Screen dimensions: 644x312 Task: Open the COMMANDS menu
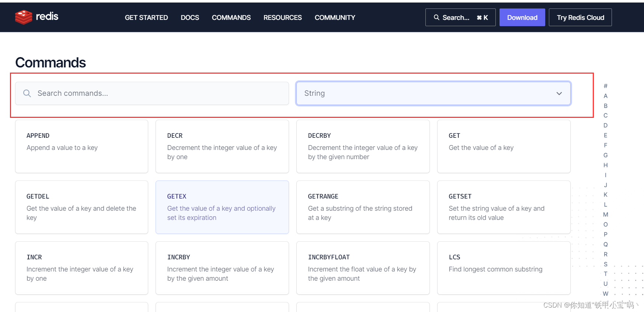(x=231, y=18)
